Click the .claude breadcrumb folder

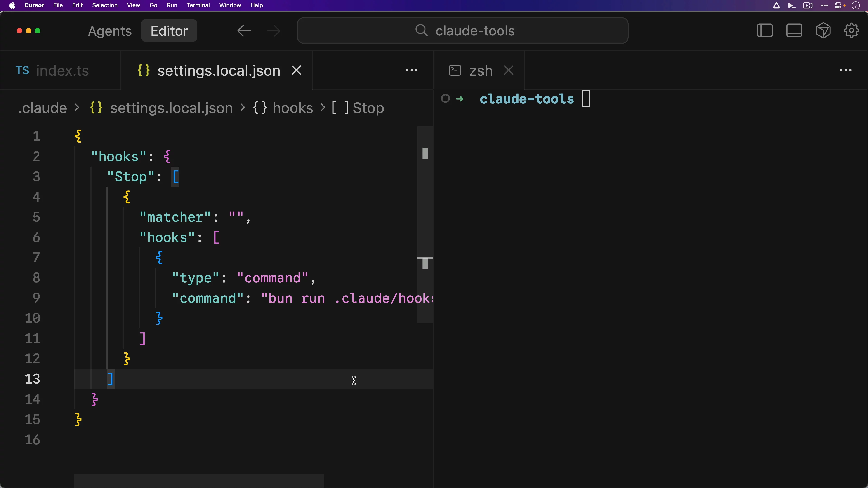tap(43, 108)
